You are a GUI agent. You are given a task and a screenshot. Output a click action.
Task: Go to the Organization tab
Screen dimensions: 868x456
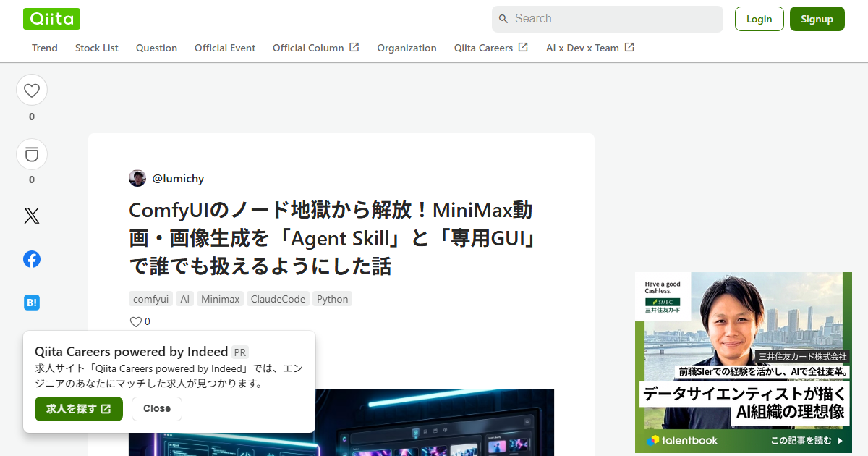pyautogui.click(x=407, y=48)
